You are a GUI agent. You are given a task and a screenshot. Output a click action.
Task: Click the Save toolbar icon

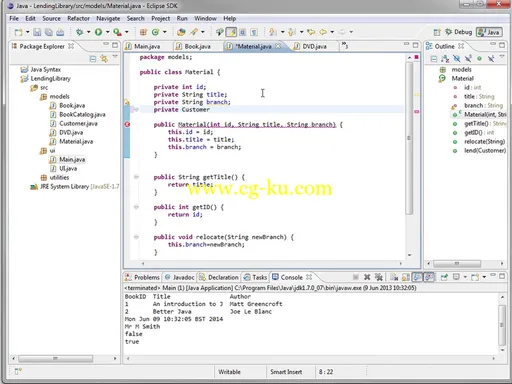[x=37, y=32]
